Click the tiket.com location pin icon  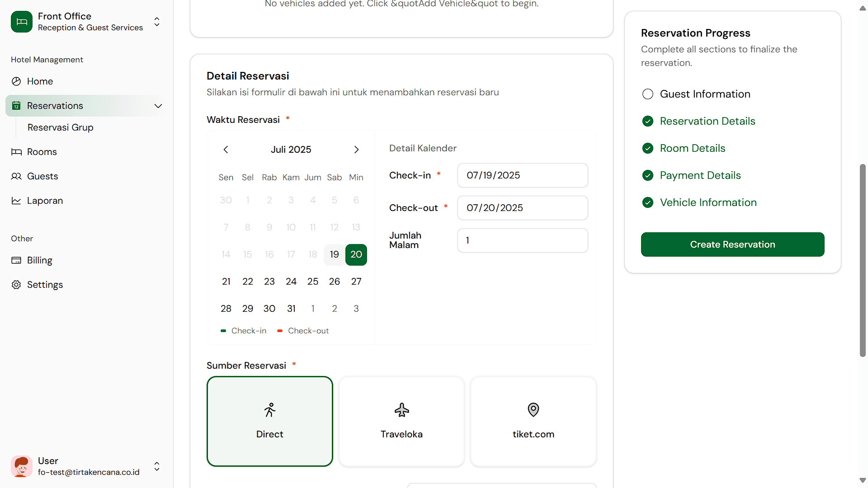pos(533,410)
